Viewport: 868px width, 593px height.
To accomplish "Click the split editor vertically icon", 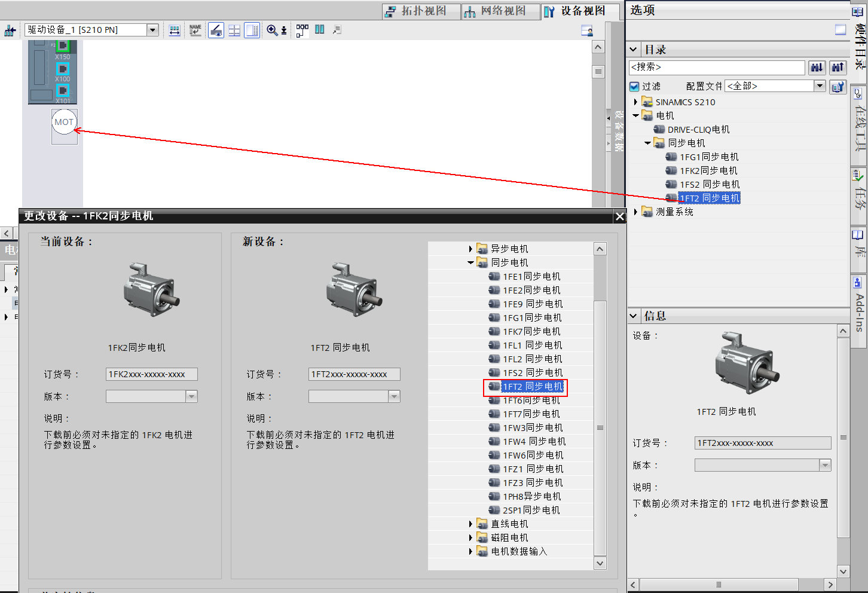I will point(319,29).
